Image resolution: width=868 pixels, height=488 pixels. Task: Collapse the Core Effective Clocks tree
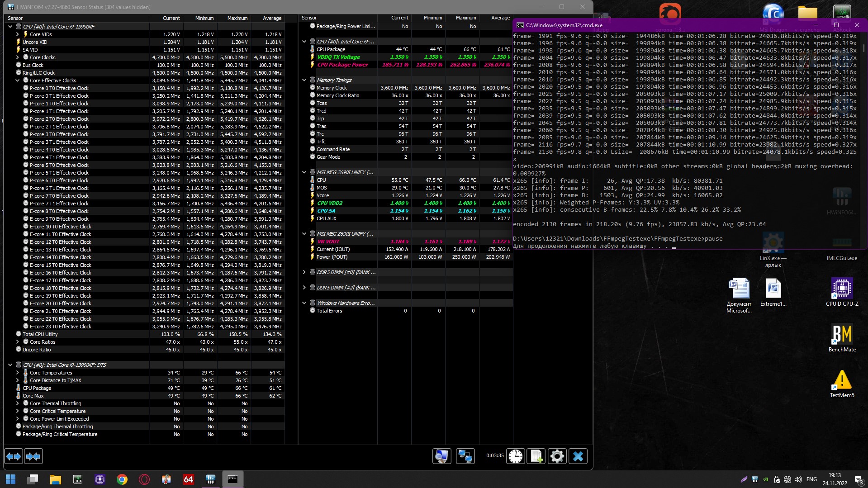tap(18, 81)
